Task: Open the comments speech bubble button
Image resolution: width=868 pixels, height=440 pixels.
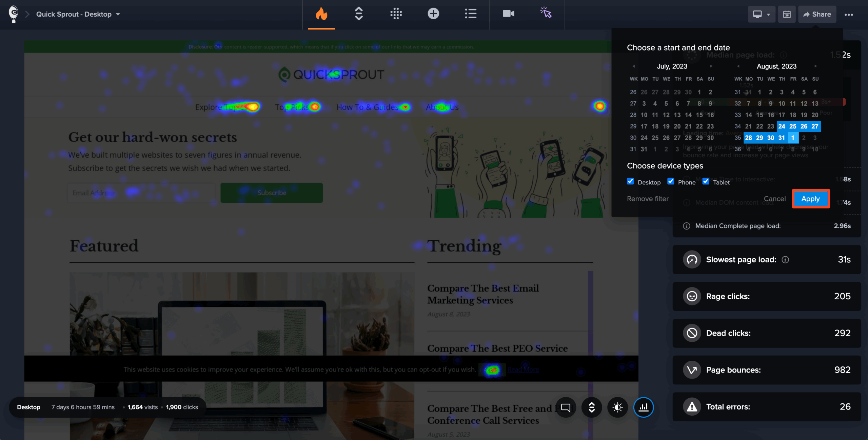Action: click(x=566, y=407)
